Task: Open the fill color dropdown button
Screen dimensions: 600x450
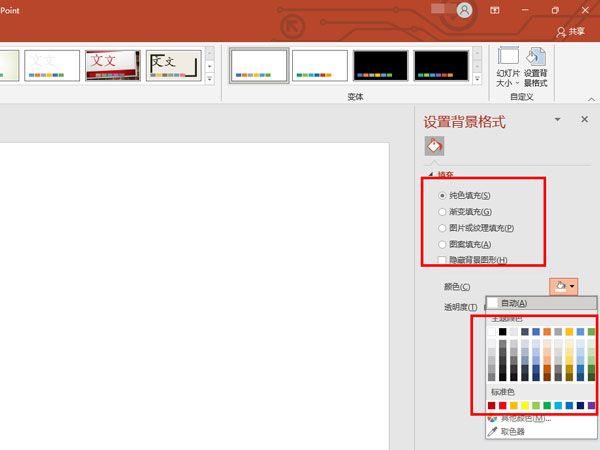Action: point(564,286)
